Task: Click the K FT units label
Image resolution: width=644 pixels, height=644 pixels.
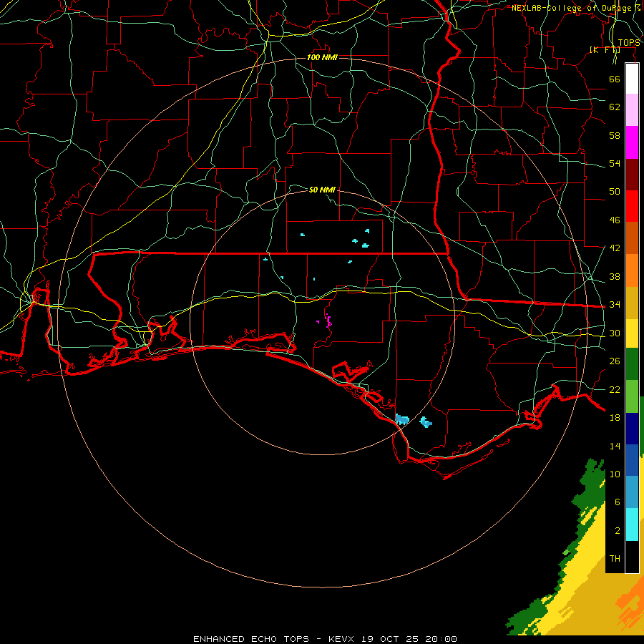Action: [605, 49]
